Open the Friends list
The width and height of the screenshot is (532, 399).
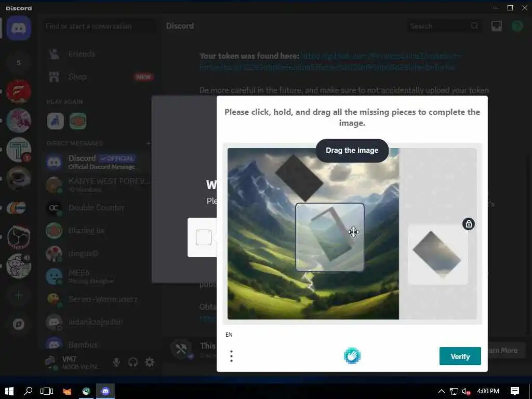(x=99, y=54)
